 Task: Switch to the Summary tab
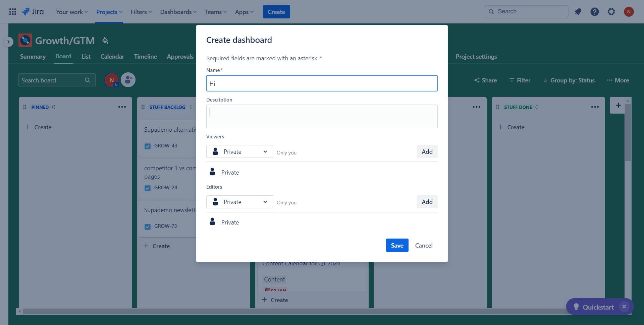[33, 56]
